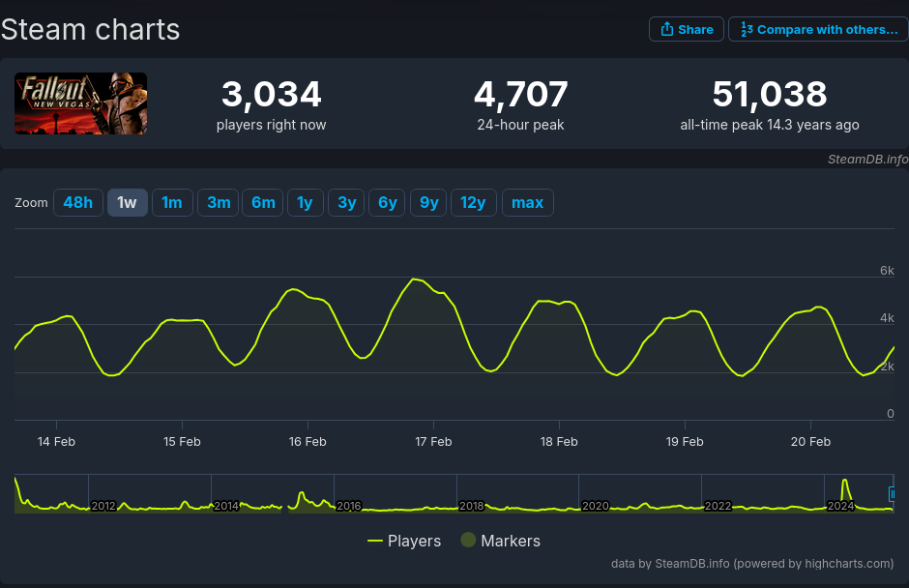Click the 6k y-axis label
The width and height of the screenshot is (909, 588).
[887, 270]
